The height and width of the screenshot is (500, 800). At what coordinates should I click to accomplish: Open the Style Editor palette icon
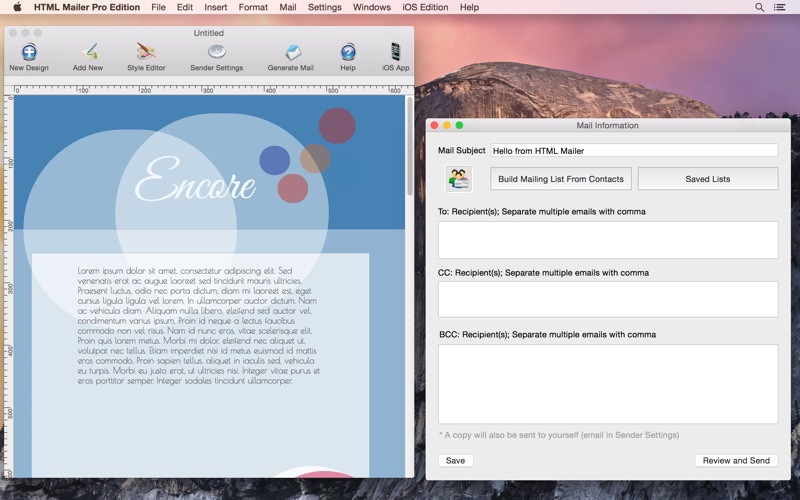[146, 52]
